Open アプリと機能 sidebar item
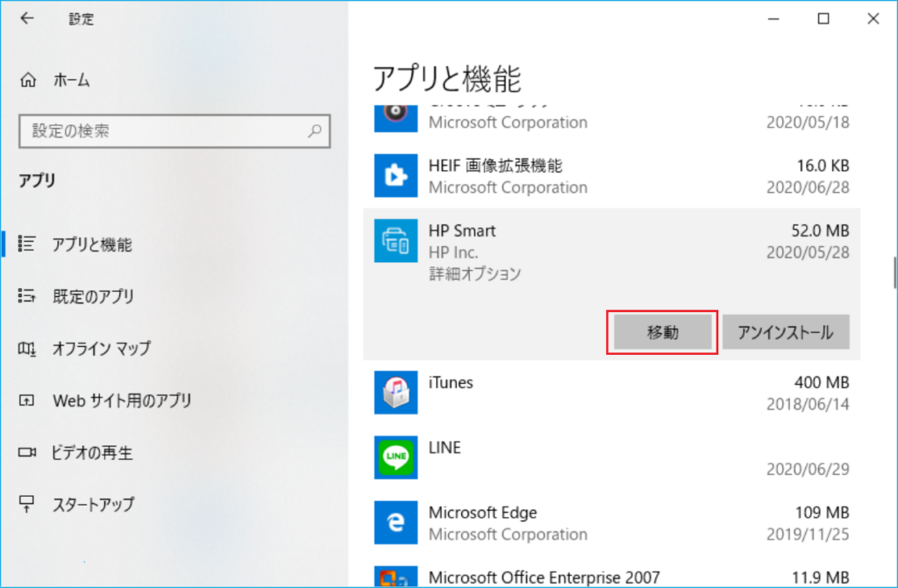 (x=92, y=244)
